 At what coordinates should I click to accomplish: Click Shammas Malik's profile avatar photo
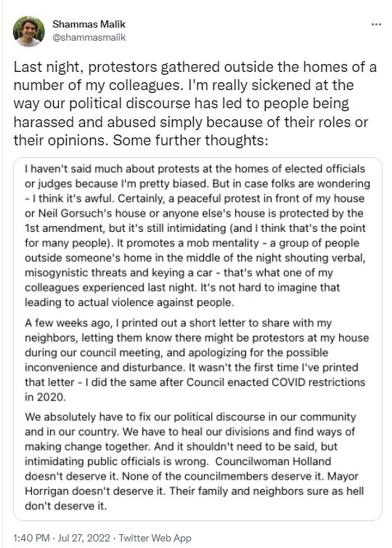pos(29,31)
